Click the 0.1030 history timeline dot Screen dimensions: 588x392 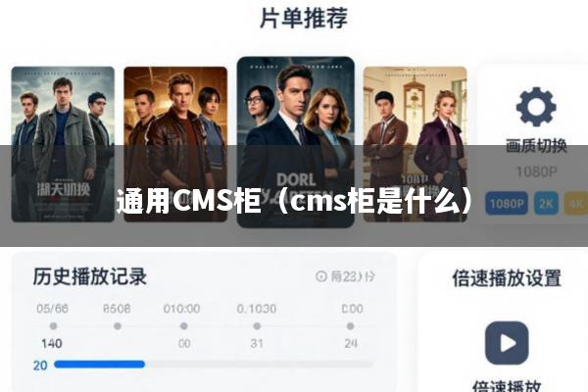pos(257,326)
